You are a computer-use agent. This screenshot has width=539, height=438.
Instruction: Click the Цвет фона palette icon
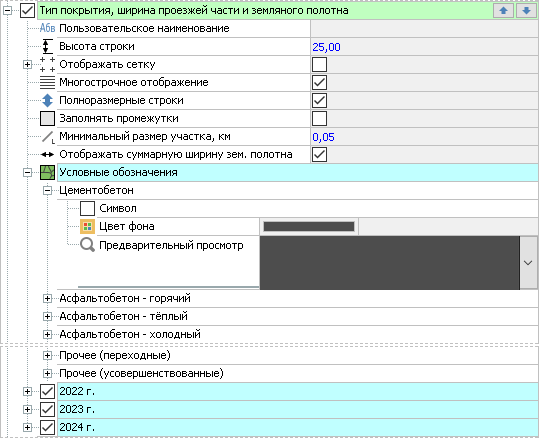pos(87,226)
